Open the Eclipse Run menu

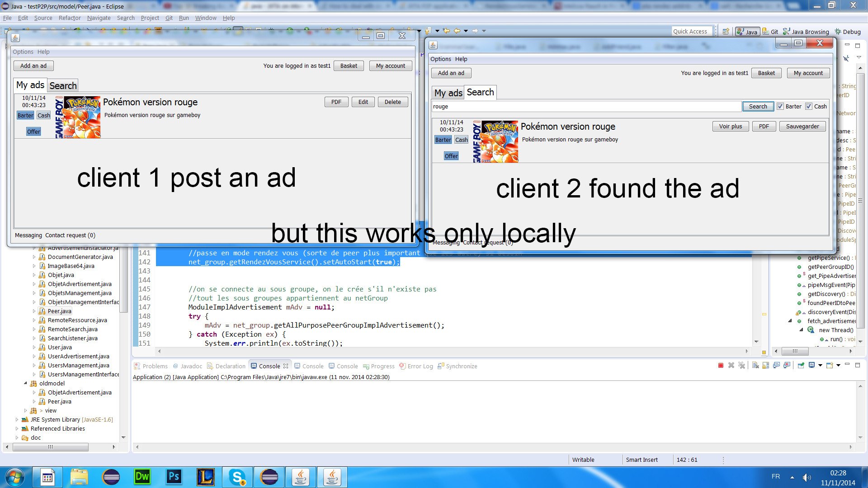coord(184,18)
